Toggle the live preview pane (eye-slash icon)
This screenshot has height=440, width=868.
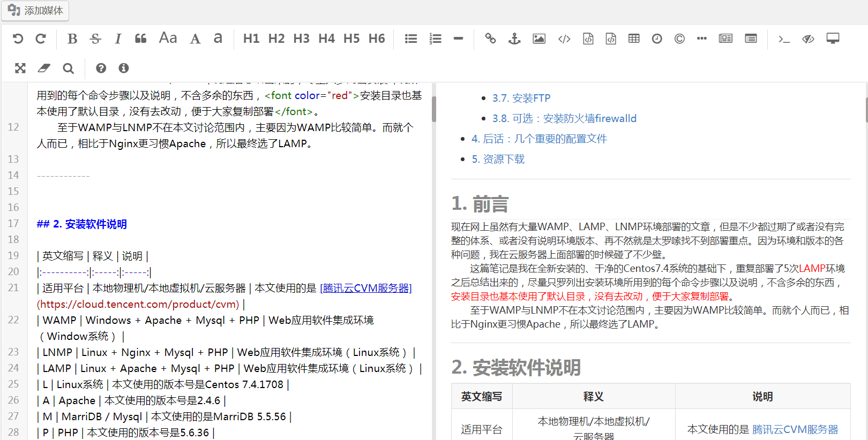808,39
